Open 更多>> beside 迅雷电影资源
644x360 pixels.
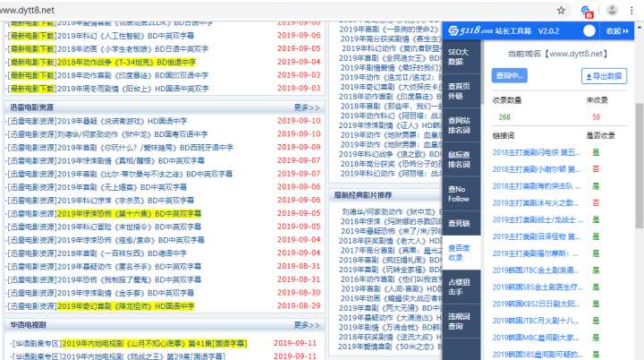(307, 107)
